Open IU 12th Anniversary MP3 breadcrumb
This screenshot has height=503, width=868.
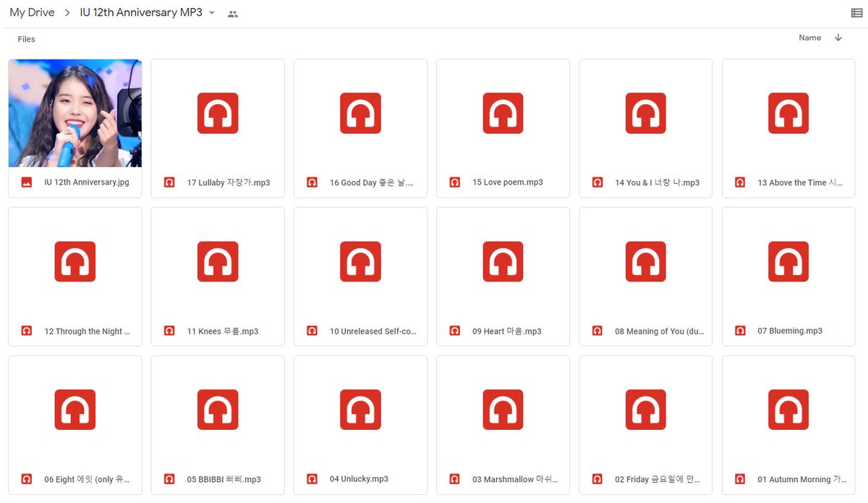[141, 13]
